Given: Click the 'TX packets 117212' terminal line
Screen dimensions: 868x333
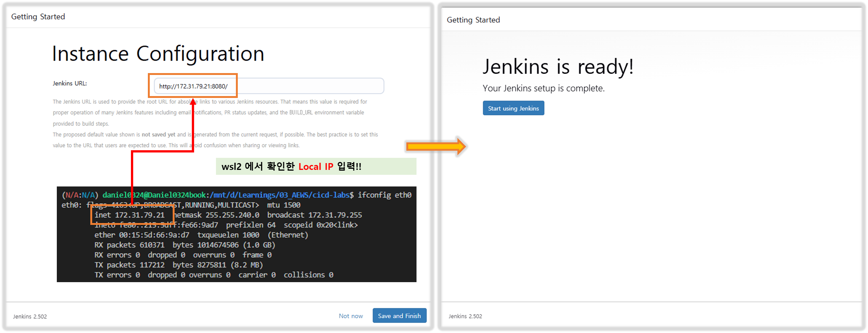Looking at the screenshot, I should pos(129,265).
